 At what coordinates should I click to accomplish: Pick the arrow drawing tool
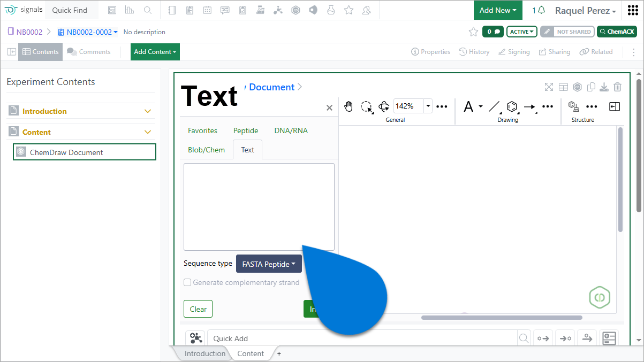point(529,107)
